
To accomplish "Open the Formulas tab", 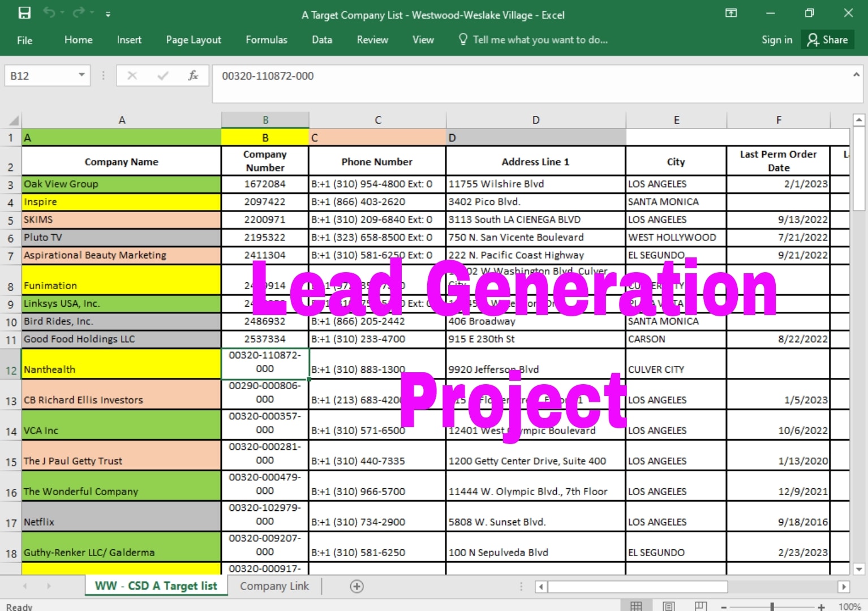I will click(267, 40).
